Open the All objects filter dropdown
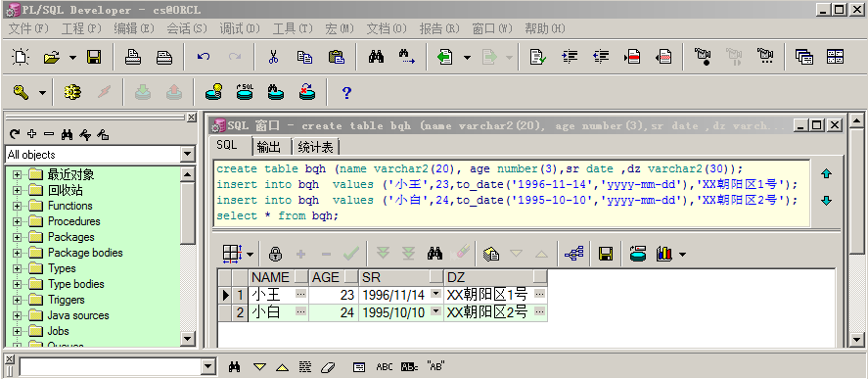This screenshot has width=868, height=379. [x=188, y=155]
